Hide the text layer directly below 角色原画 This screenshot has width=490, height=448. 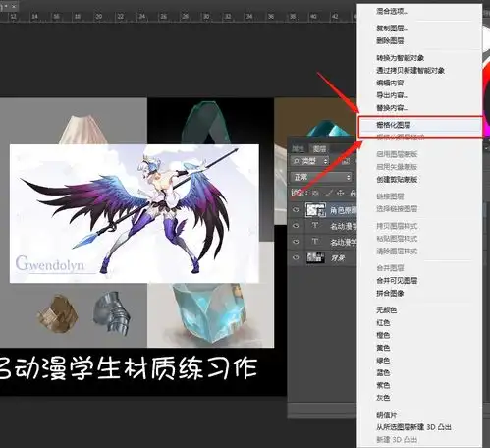(296, 226)
